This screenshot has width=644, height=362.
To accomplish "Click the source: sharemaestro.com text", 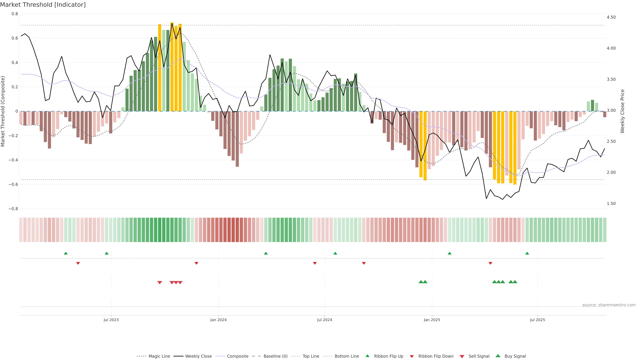I will (609, 305).
